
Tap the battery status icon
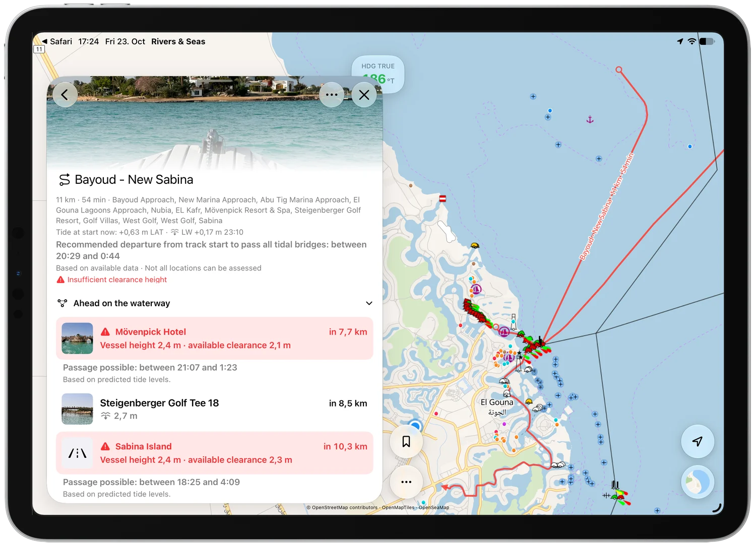[707, 41]
